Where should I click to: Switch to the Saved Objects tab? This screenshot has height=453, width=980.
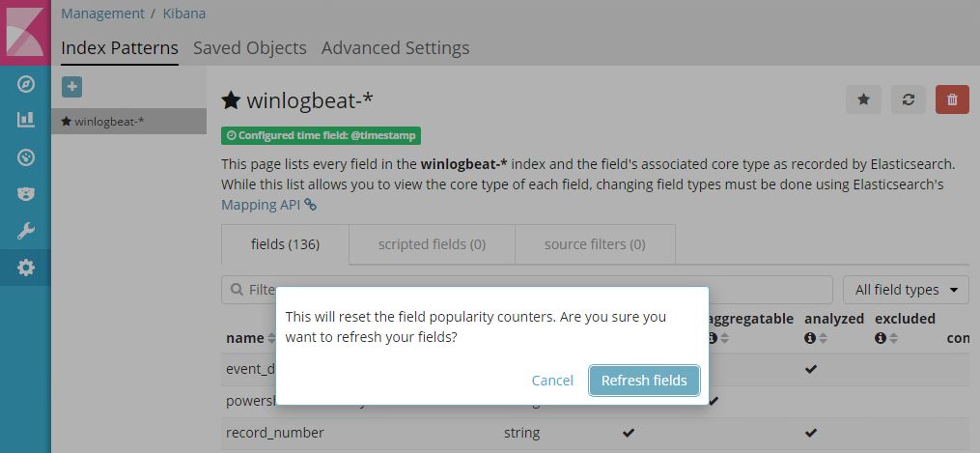pos(250,47)
